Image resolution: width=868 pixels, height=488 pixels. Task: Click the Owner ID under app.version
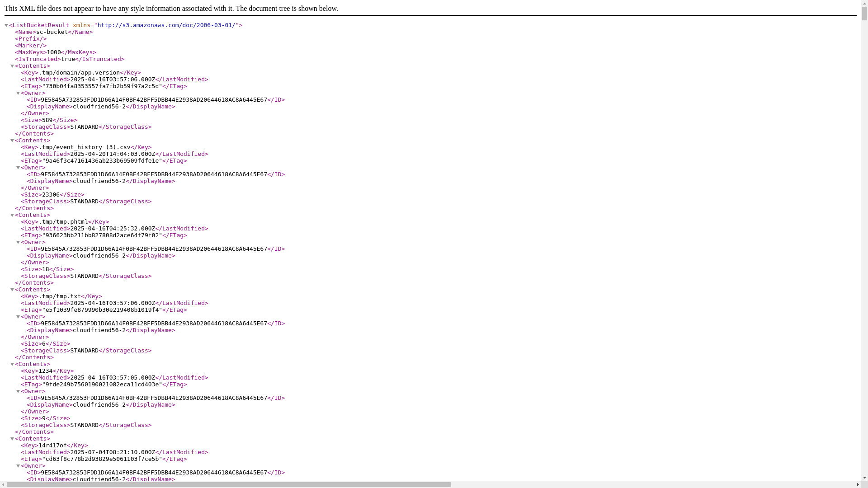(x=154, y=100)
